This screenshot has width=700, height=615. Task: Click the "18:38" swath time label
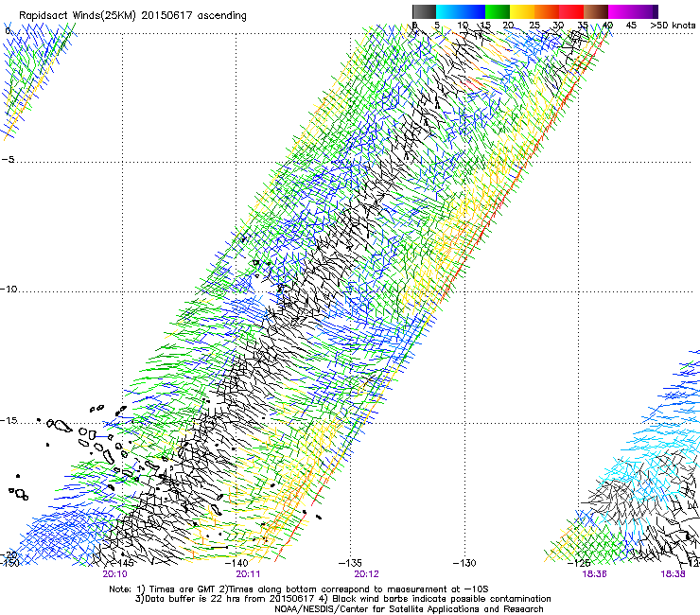(673, 574)
